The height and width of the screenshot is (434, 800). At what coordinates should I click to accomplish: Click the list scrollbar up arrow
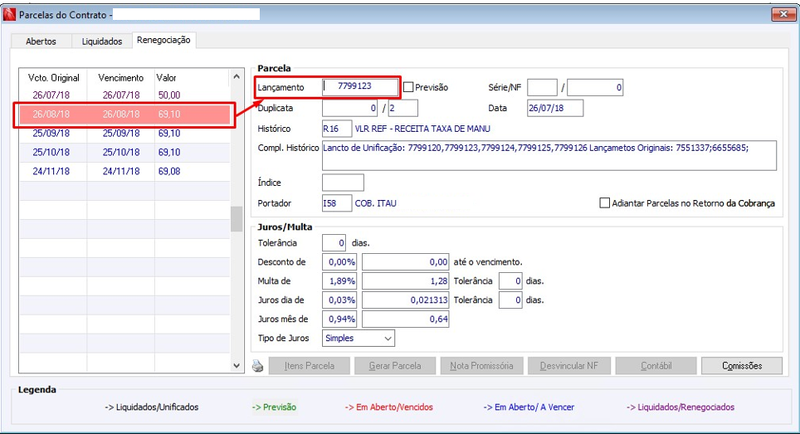point(236,76)
